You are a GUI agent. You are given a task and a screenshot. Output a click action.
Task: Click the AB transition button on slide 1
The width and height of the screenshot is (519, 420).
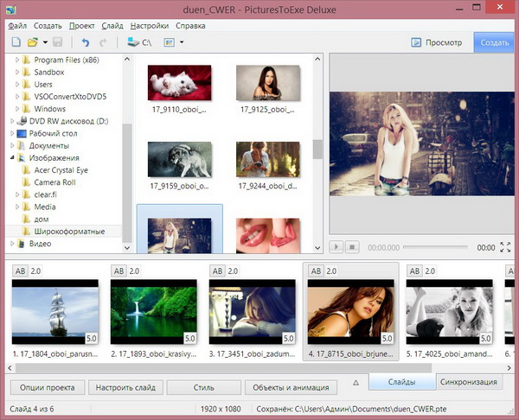20,271
